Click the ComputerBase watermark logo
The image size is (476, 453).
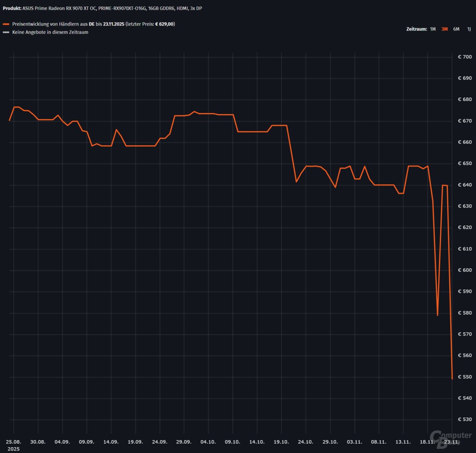pos(450,440)
